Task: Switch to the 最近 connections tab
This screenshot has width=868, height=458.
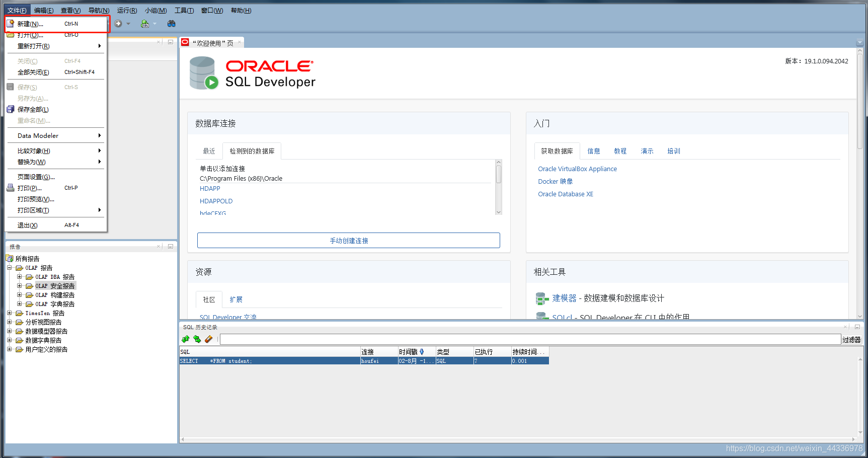Action: (x=209, y=151)
